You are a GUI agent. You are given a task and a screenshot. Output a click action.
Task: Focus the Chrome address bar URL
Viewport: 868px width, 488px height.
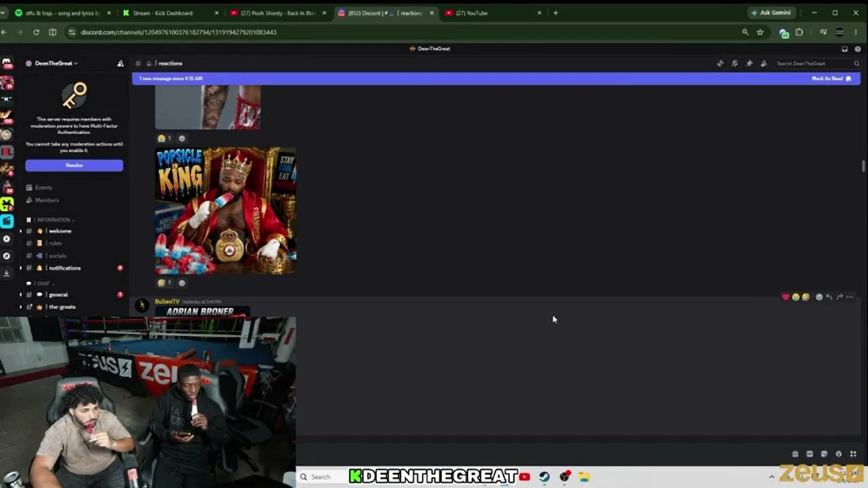[178, 32]
